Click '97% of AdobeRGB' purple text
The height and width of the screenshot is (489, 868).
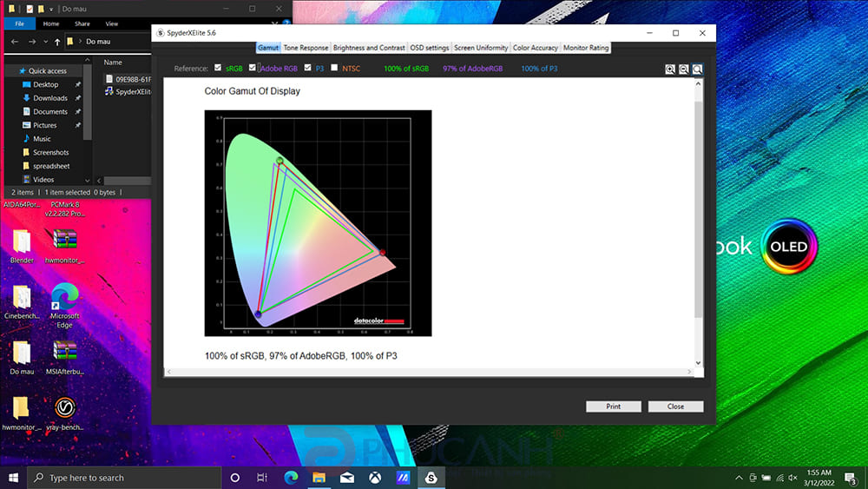click(x=473, y=69)
